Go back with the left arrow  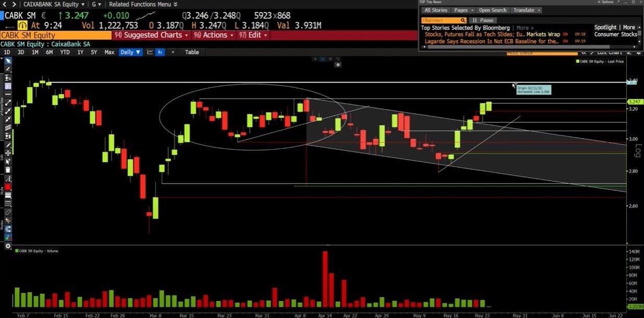tap(5, 4)
